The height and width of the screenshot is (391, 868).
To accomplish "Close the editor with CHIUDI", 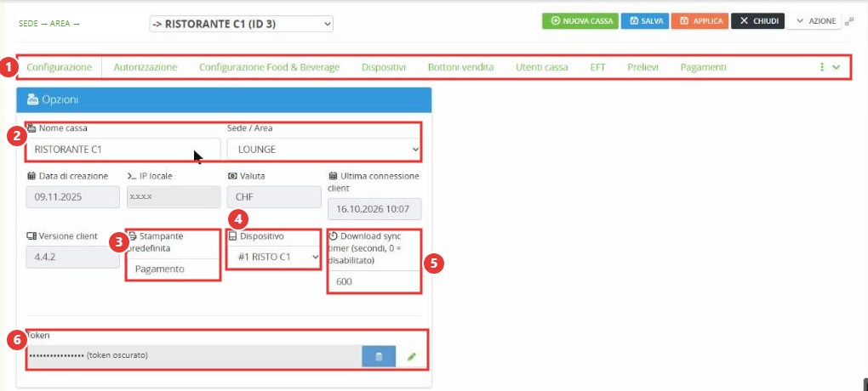I will (x=758, y=21).
